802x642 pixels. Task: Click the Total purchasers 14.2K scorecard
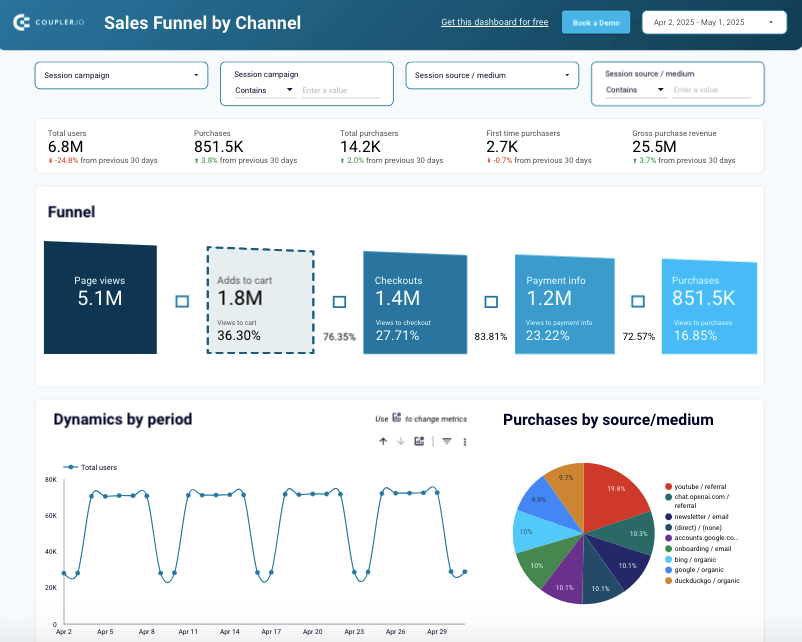(x=391, y=147)
